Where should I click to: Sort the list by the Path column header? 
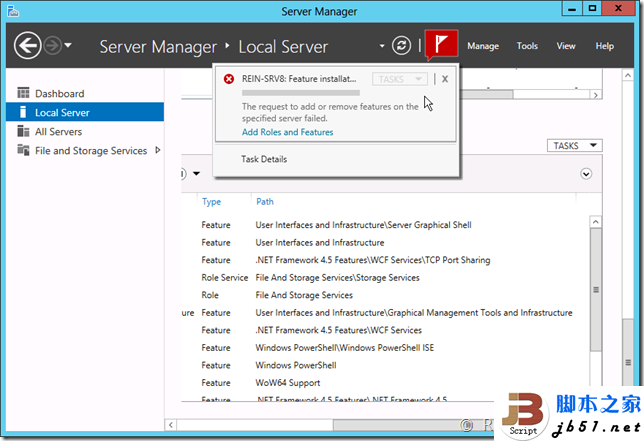(x=265, y=201)
